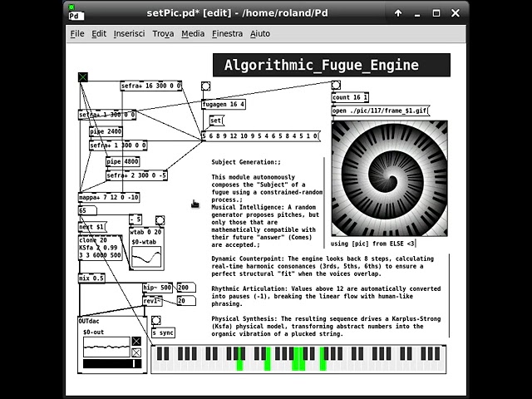This screenshot has height=399, width=532.
Task: Minimize the setPic.pd window
Action: (x=417, y=13)
